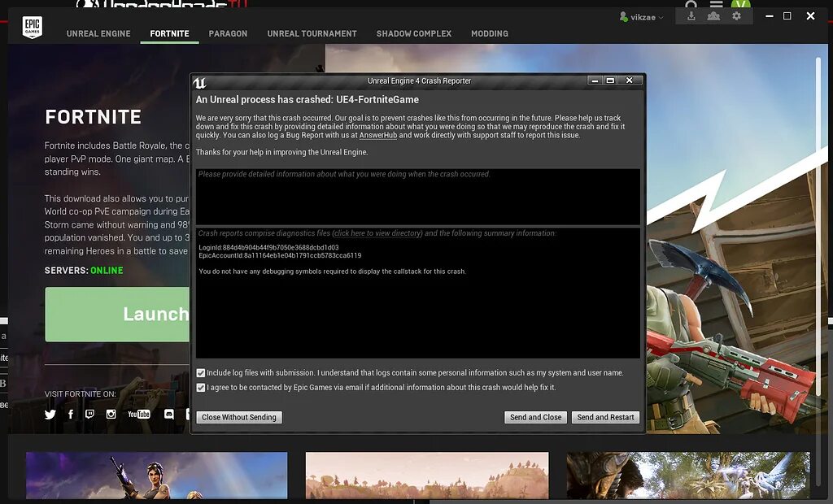The height and width of the screenshot is (504, 833).
Task: Maximize the Epic Games Launcher window
Action: (x=787, y=16)
